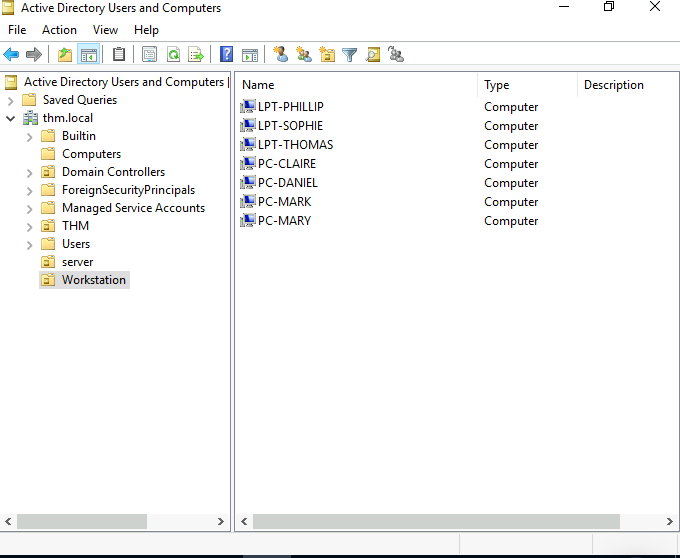Expand the THM organizational unit
This screenshot has width=680, height=558.
click(29, 226)
